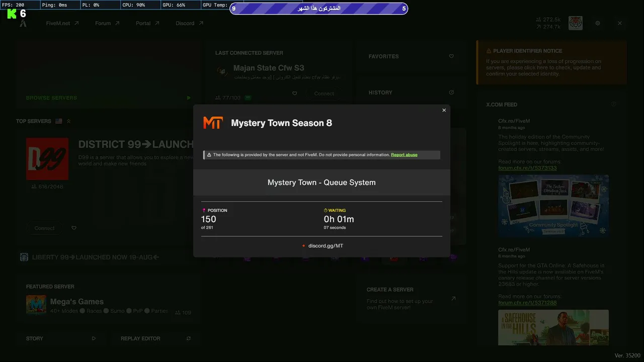Image resolution: width=644 pixels, height=362 pixels.
Task: Open the Player Identifier Notice
Action: 551,62
